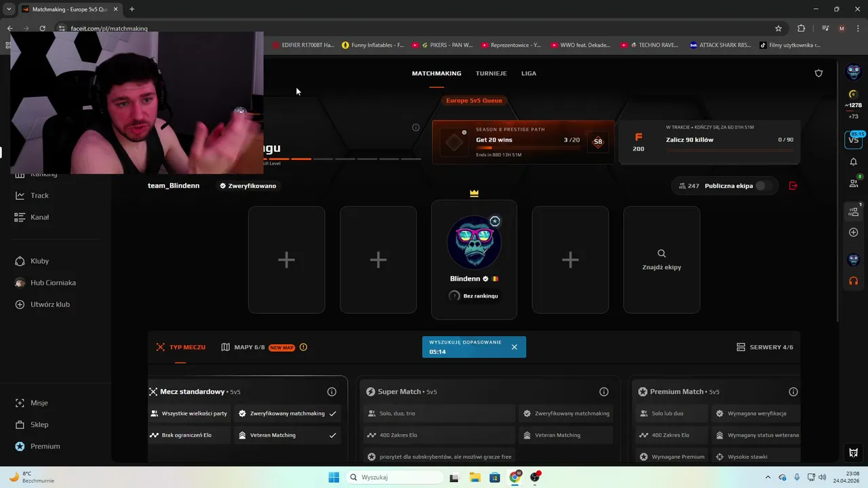The width and height of the screenshot is (868, 488).
Task: Click the browser address bar
Action: pyautogui.click(x=414, y=28)
